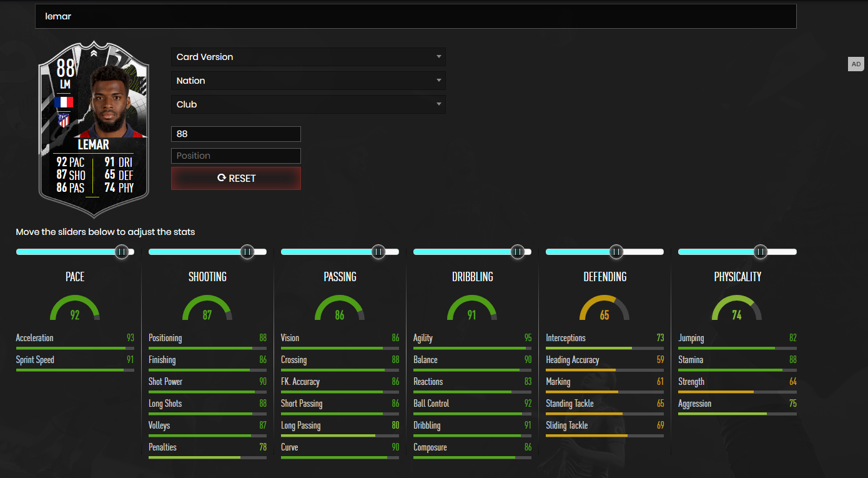Screen dimensions: 868x478
Task: Click the Shooting gauge showing 87
Action: pyautogui.click(x=207, y=309)
